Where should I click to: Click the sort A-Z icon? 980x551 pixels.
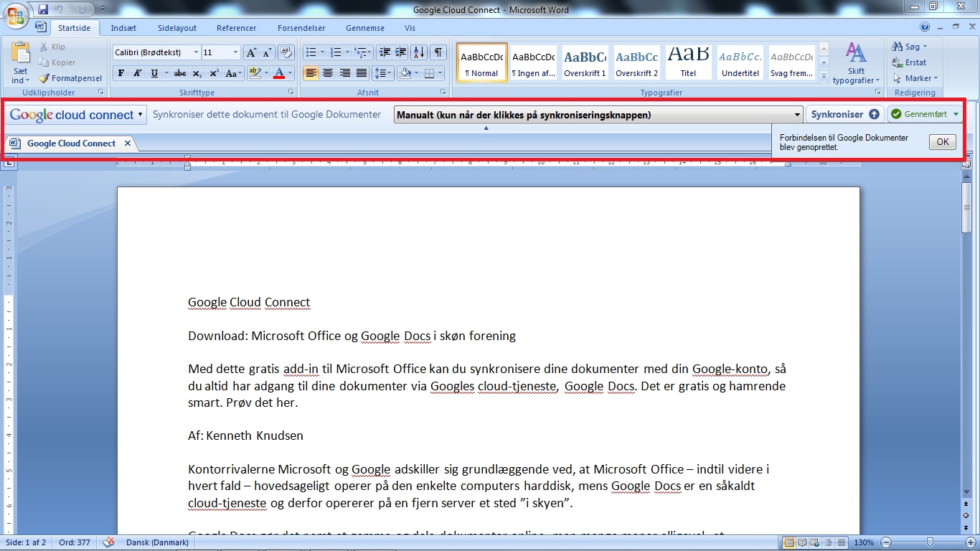[420, 52]
